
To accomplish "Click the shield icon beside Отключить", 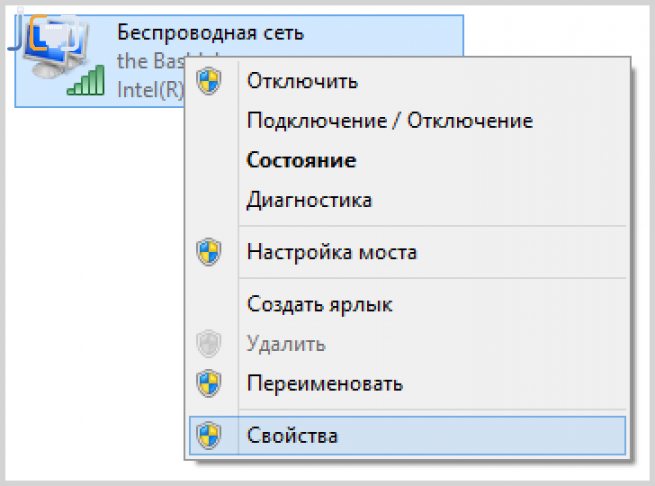I will [208, 81].
